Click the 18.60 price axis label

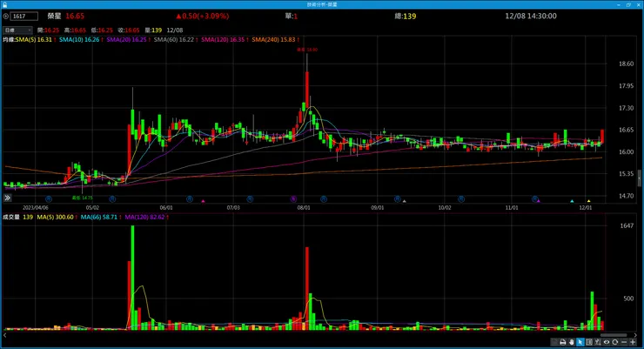(x=626, y=64)
